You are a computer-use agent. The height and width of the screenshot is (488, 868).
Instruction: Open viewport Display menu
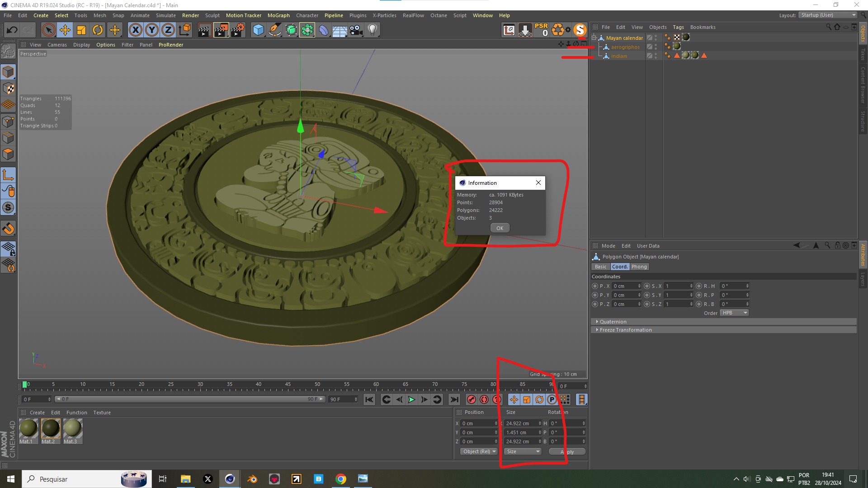click(81, 45)
